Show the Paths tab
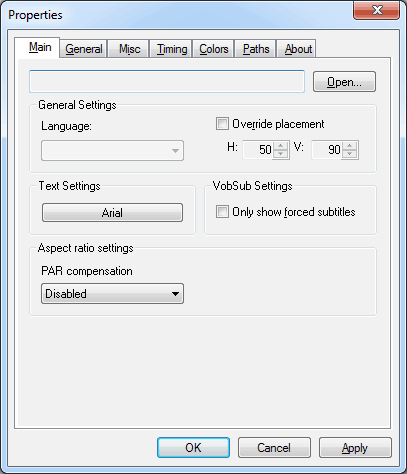 click(x=256, y=49)
